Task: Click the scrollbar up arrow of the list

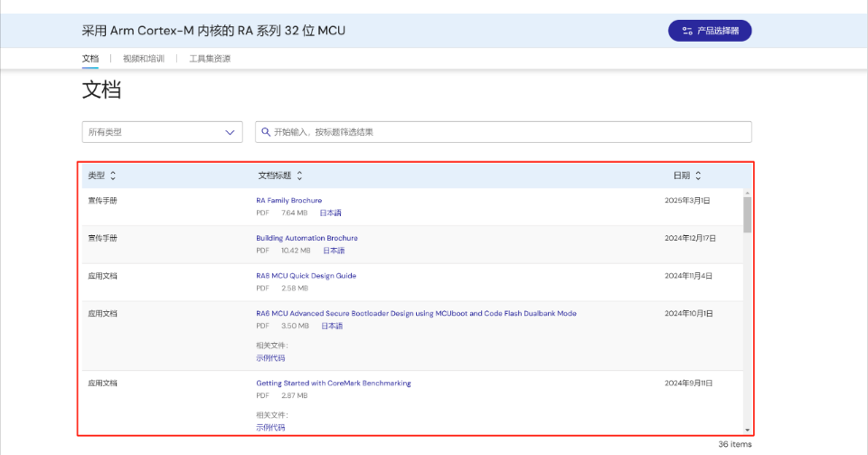Action: [748, 194]
